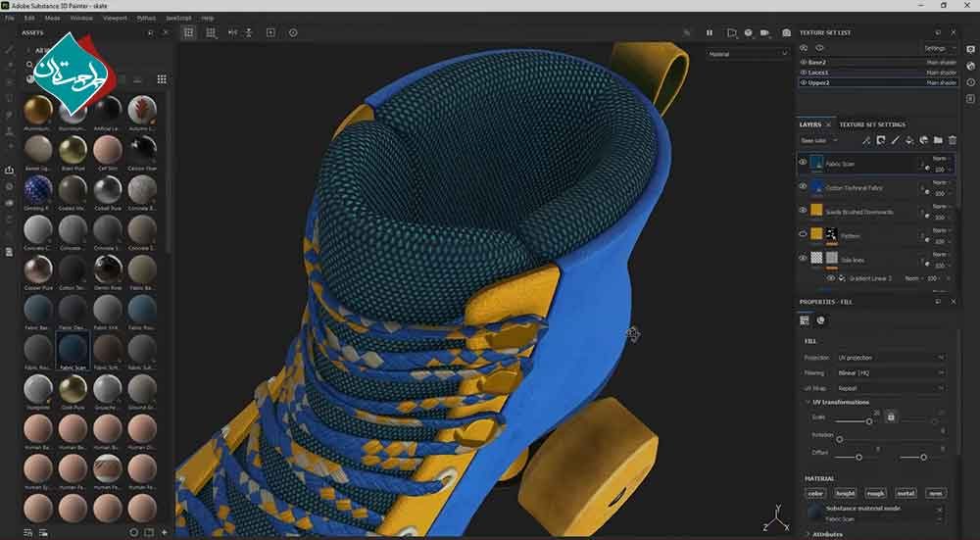This screenshot has height=540, width=980.
Task: Toggle visibility of the Pattern layer
Action: click(804, 234)
